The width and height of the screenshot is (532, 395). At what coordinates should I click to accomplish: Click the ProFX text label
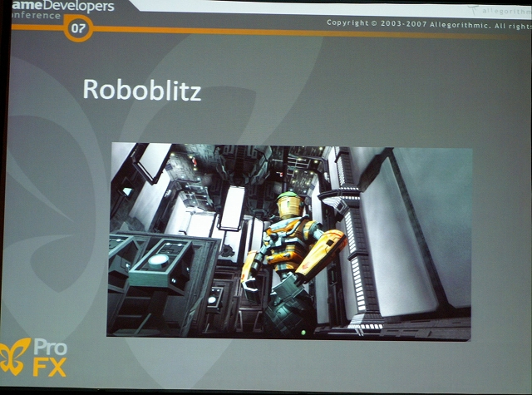click(50, 358)
